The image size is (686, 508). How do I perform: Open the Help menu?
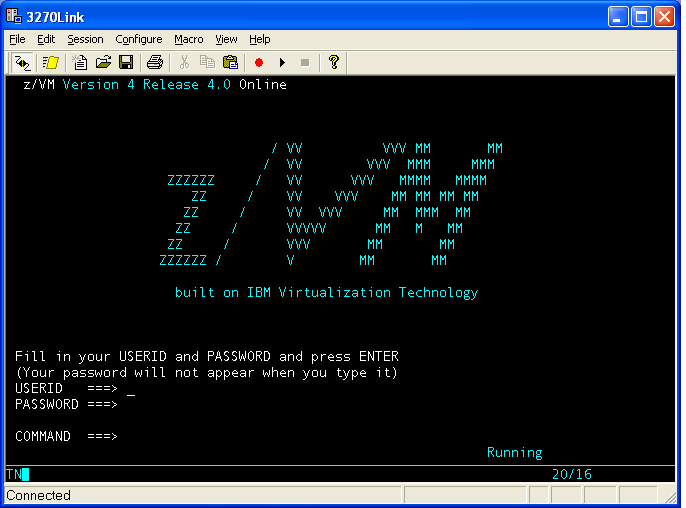click(x=260, y=39)
